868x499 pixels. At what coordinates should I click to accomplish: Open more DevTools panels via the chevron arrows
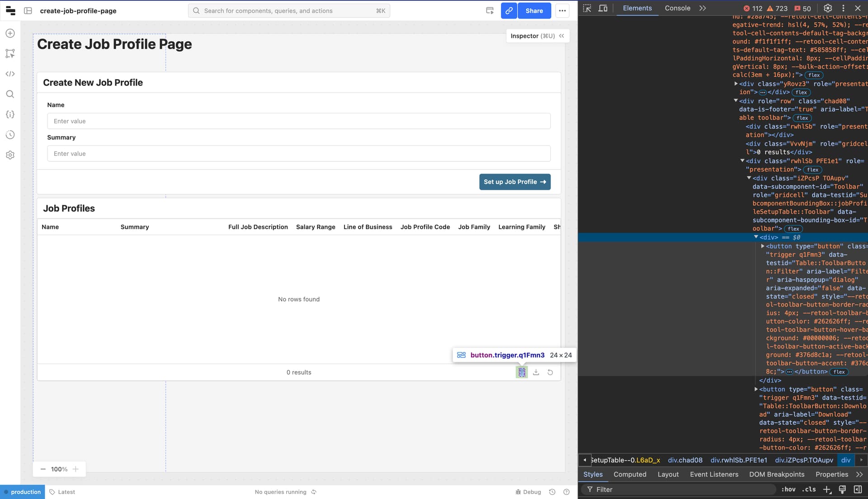pyautogui.click(x=702, y=8)
